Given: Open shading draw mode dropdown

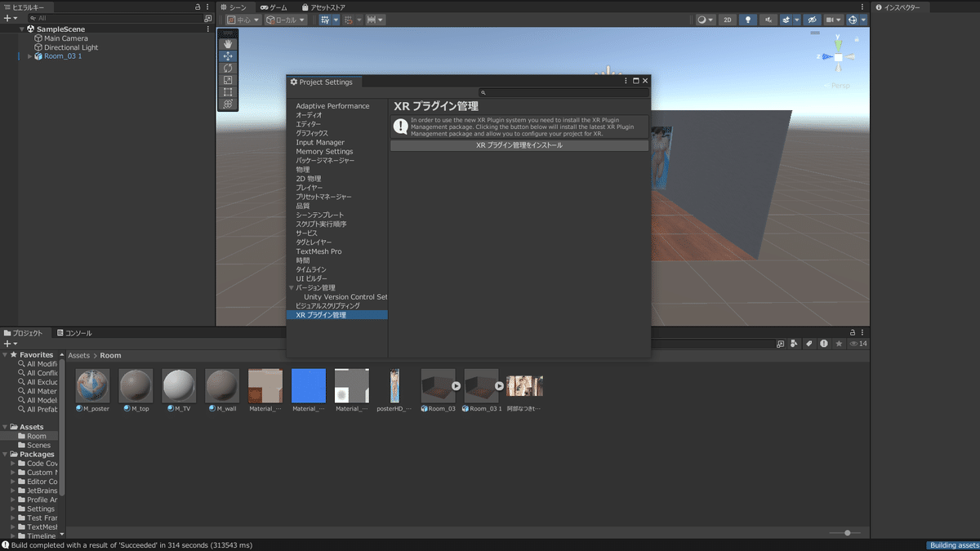Looking at the screenshot, I should [x=705, y=20].
